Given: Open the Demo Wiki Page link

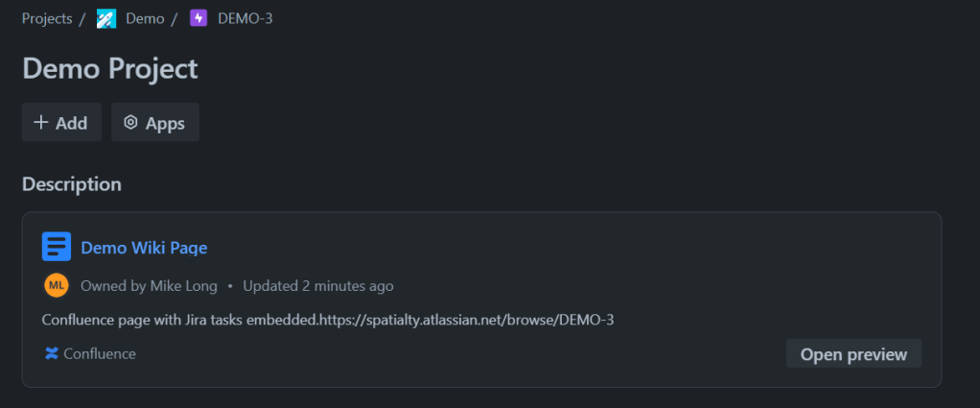Looking at the screenshot, I should coord(144,248).
